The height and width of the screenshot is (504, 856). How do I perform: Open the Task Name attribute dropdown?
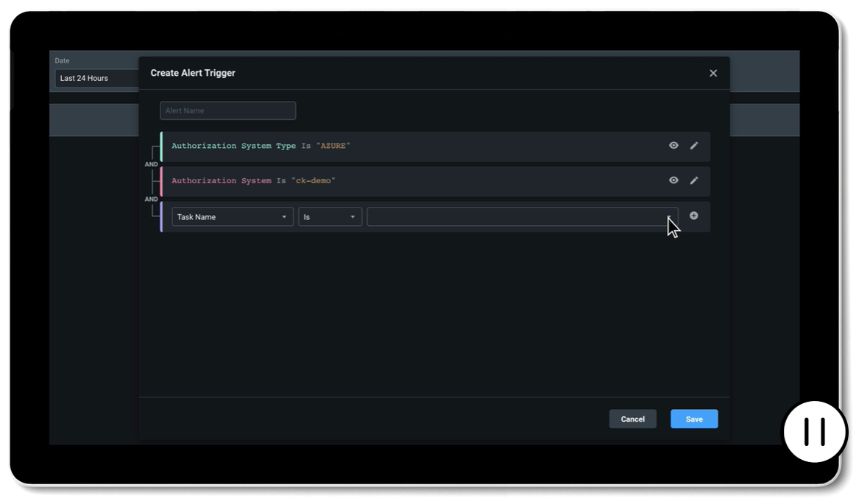(232, 217)
